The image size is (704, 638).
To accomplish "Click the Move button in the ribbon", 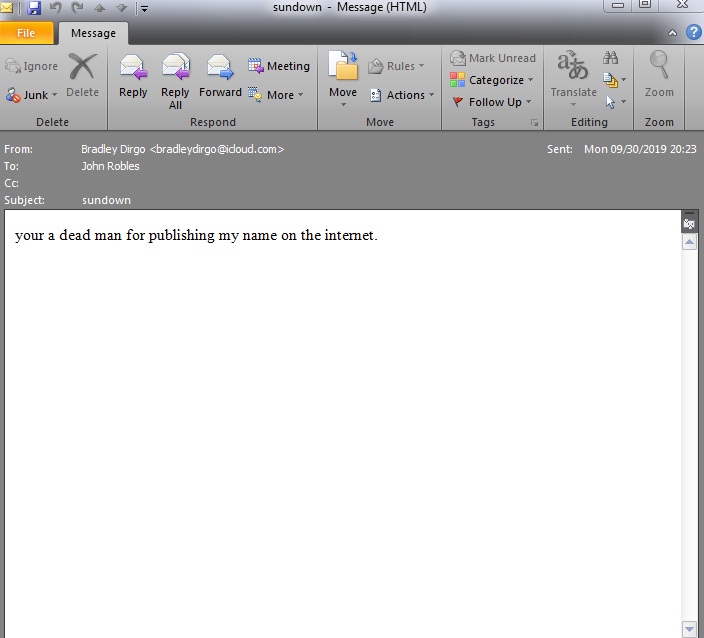I will [x=343, y=76].
